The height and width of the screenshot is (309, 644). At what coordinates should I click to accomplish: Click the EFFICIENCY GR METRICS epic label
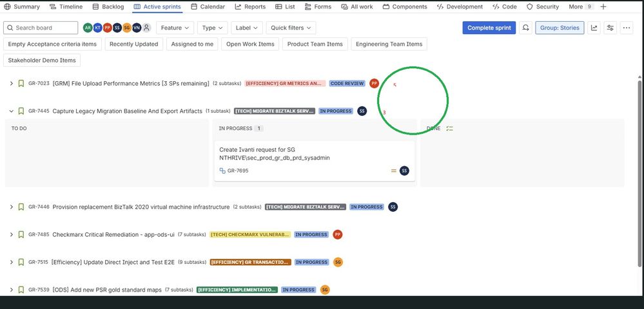coord(285,83)
